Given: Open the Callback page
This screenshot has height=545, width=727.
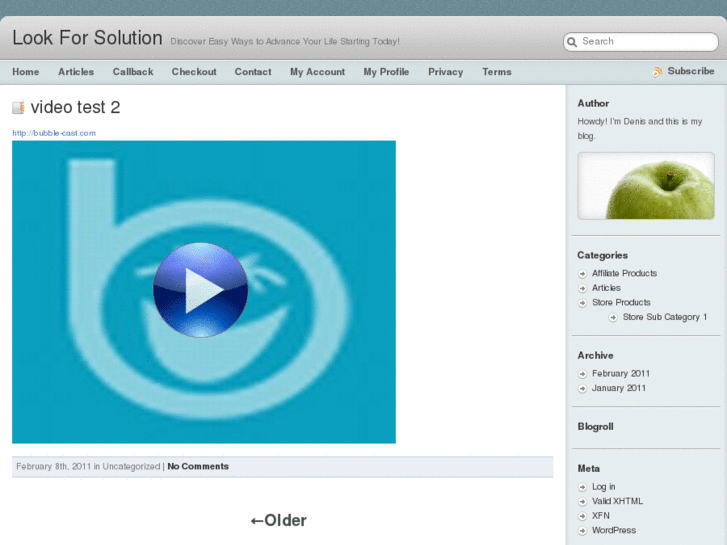Looking at the screenshot, I should pyautogui.click(x=133, y=72).
